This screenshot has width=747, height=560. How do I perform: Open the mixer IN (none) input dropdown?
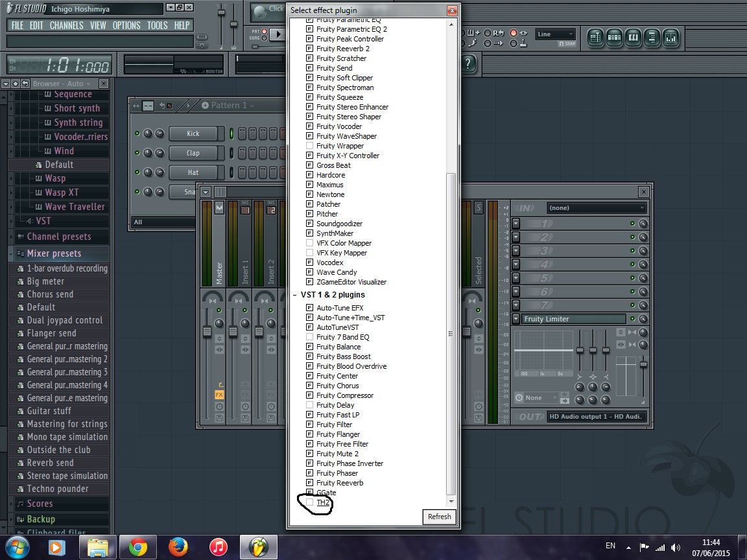(597, 208)
